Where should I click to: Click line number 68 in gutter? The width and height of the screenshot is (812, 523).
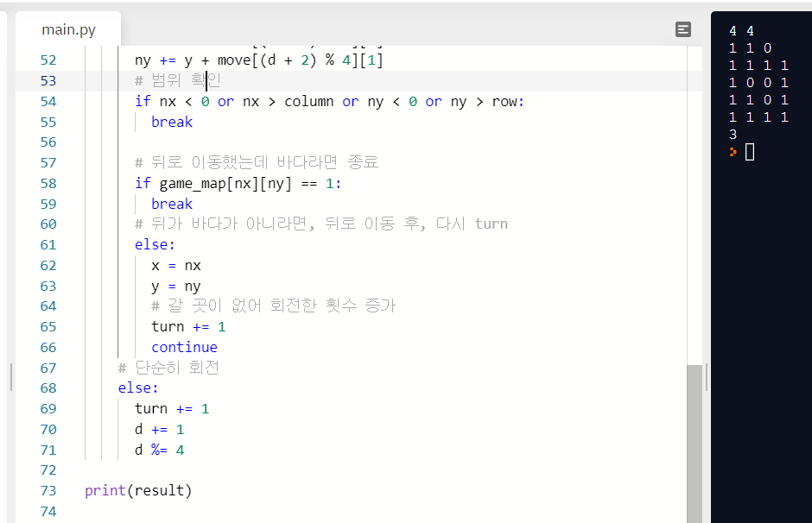point(48,388)
